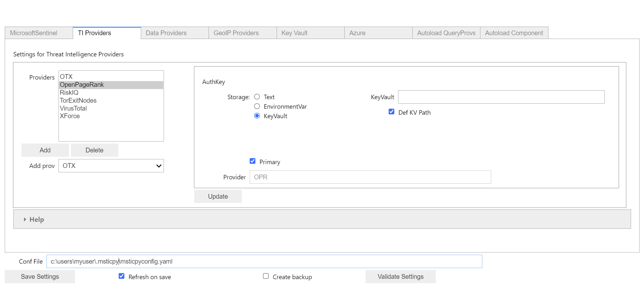Viewport: 644px width, 288px height.
Task: Click the Validate Settings button
Action: point(401,277)
